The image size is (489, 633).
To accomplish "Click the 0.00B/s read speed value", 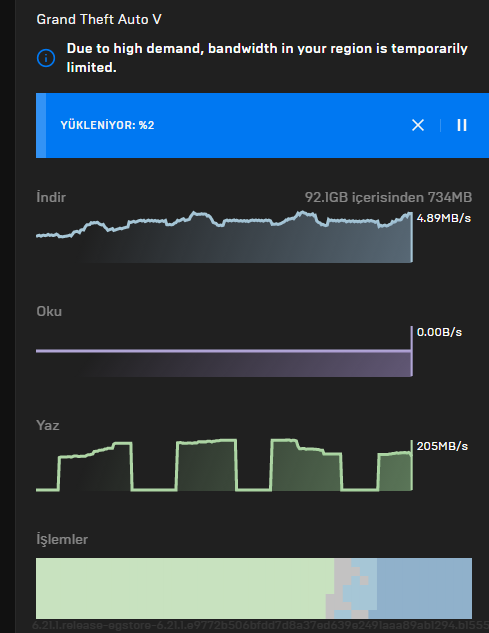I will coord(439,332).
